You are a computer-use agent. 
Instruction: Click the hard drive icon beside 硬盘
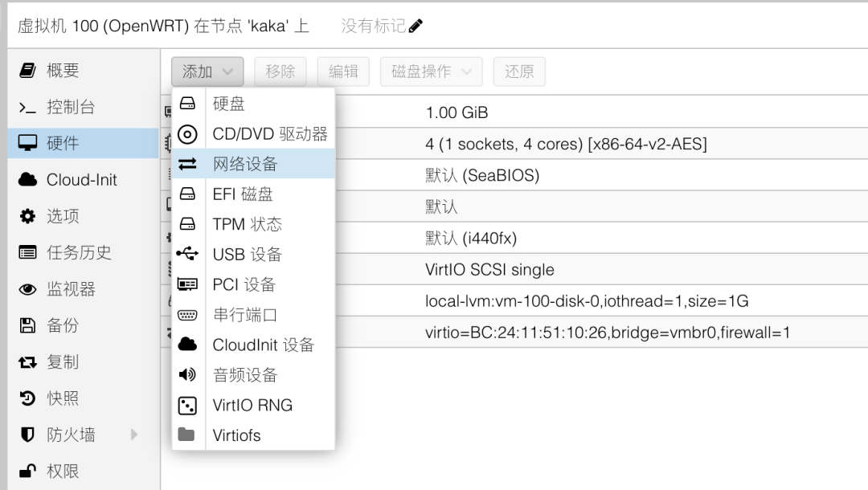tap(187, 104)
